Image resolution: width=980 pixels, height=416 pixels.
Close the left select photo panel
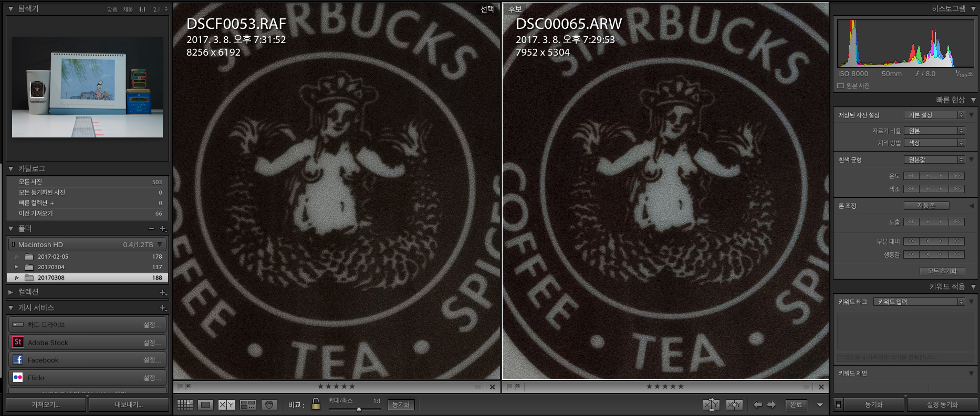pyautogui.click(x=492, y=387)
